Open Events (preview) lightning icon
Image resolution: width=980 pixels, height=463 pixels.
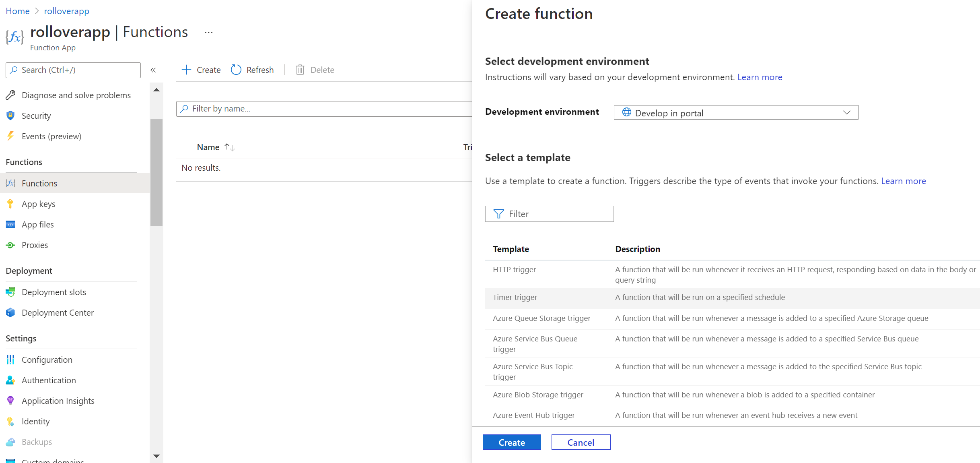(x=11, y=136)
